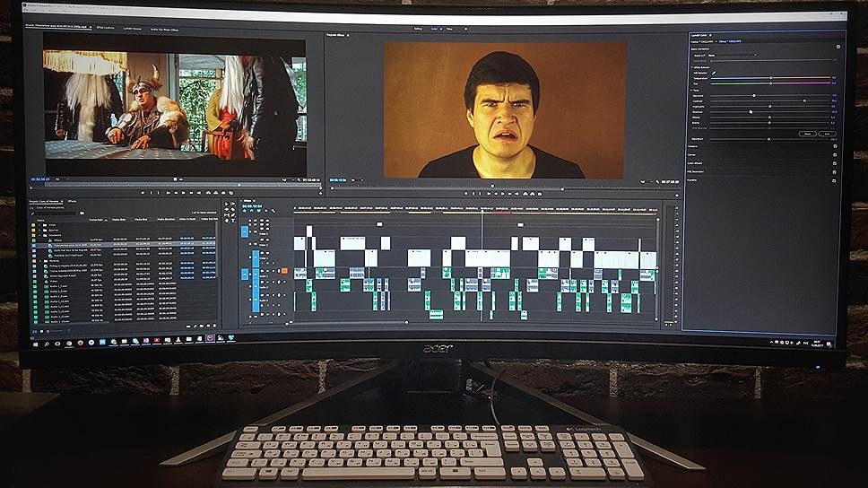Pick the WB Selector eyedropper in Lumetri
868x488 pixels.
(715, 72)
